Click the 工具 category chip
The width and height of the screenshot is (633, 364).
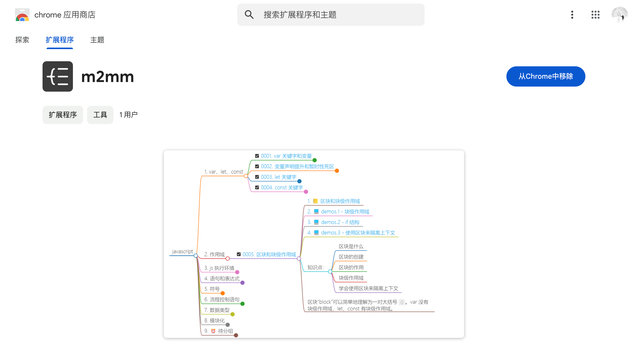click(100, 115)
